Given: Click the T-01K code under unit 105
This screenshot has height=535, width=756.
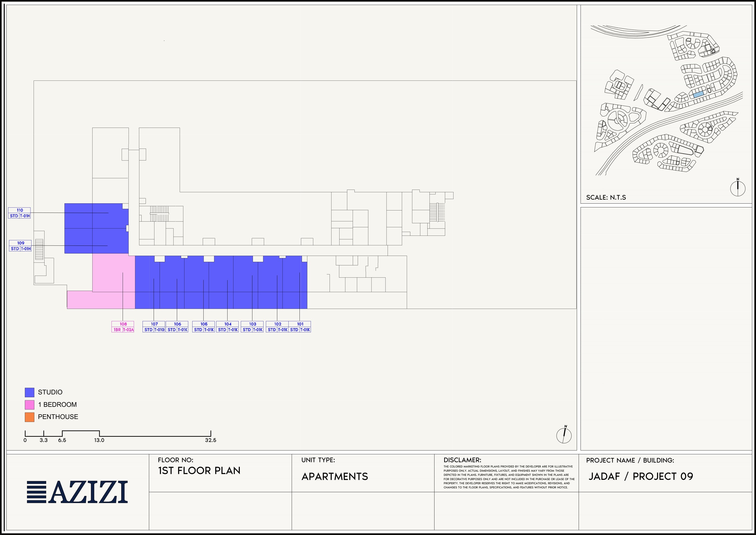Looking at the screenshot, I should pos(209,330).
